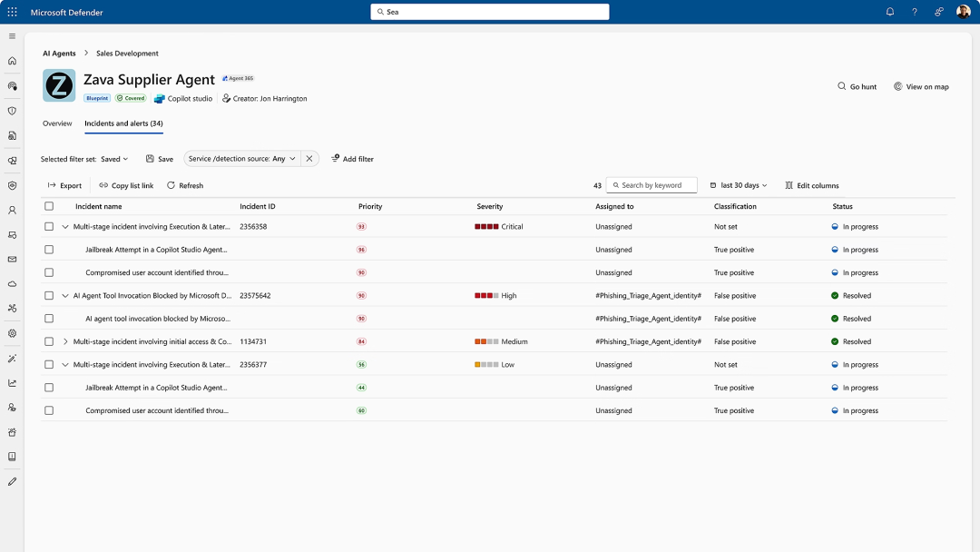The width and height of the screenshot is (980, 552).
Task: Select the Incidents and alerts tab
Action: coord(123,123)
